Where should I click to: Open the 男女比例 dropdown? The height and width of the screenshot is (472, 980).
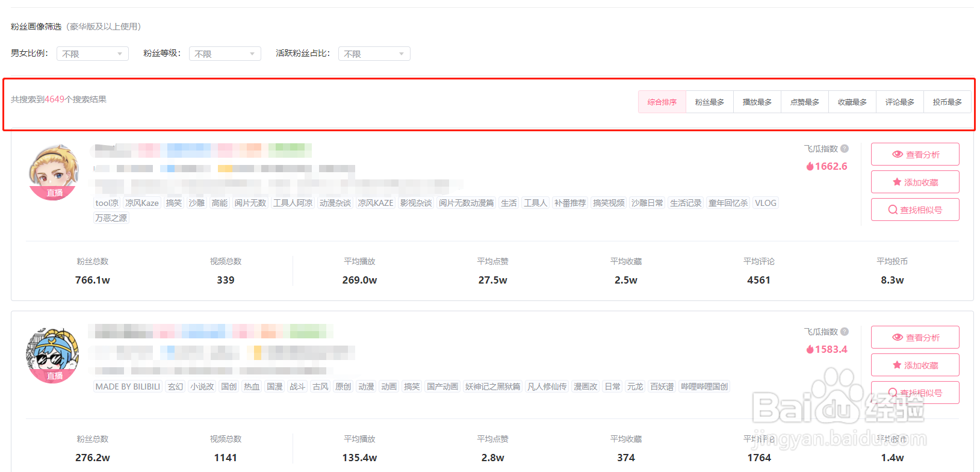(x=93, y=54)
